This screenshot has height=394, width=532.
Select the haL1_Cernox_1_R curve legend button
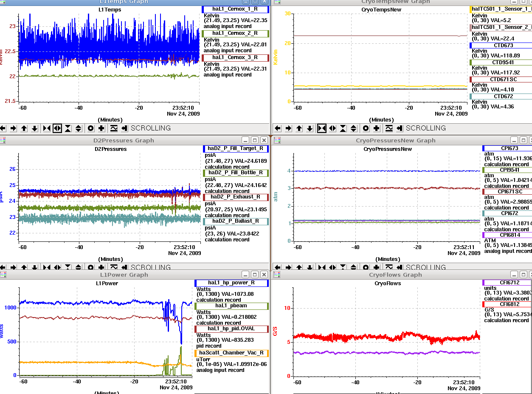[235, 9]
